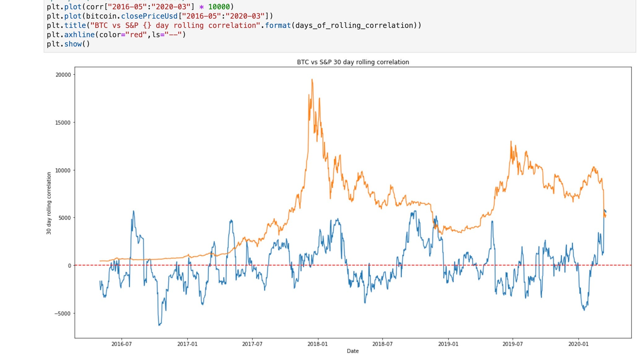Click the 20000 y-axis tick label
The height and width of the screenshot is (364, 644).
pyautogui.click(x=63, y=75)
